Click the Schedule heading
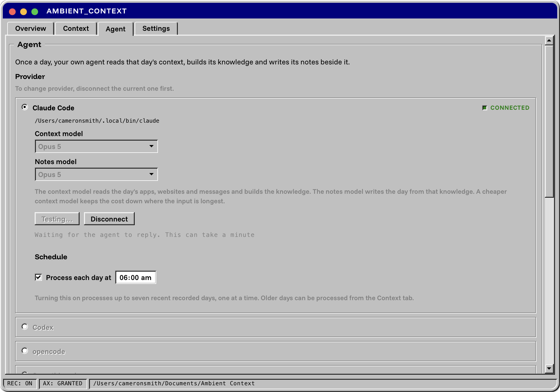This screenshot has height=392, width=560. [51, 257]
